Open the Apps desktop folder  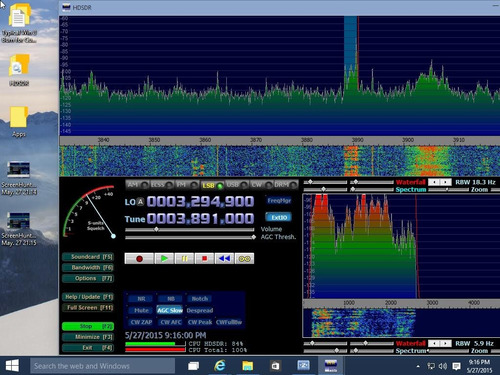click(x=19, y=122)
